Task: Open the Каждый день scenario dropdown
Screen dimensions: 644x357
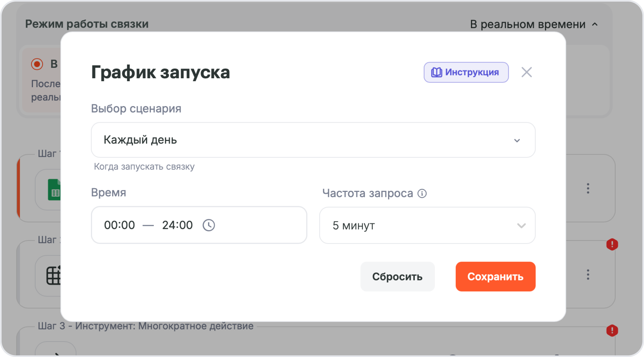Action: [x=313, y=140]
